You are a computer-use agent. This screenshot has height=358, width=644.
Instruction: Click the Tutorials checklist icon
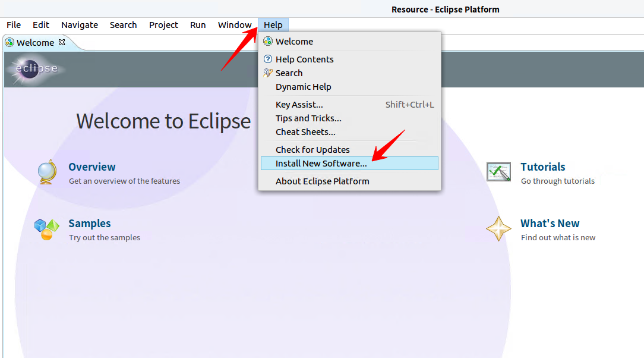(498, 172)
